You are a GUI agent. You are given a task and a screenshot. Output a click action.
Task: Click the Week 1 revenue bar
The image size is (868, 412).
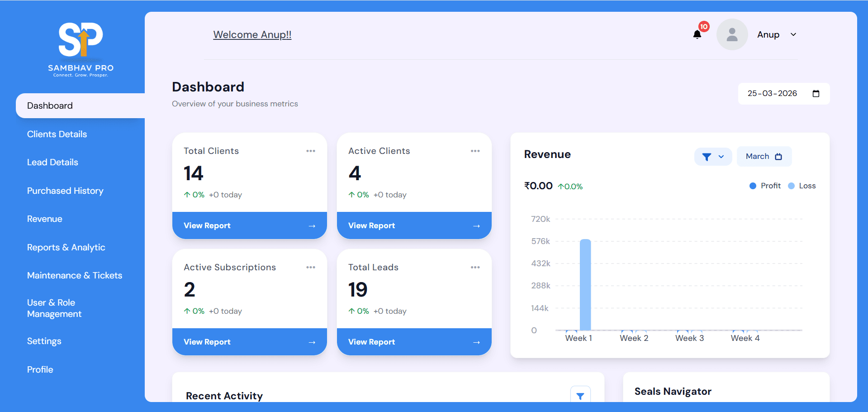586,285
